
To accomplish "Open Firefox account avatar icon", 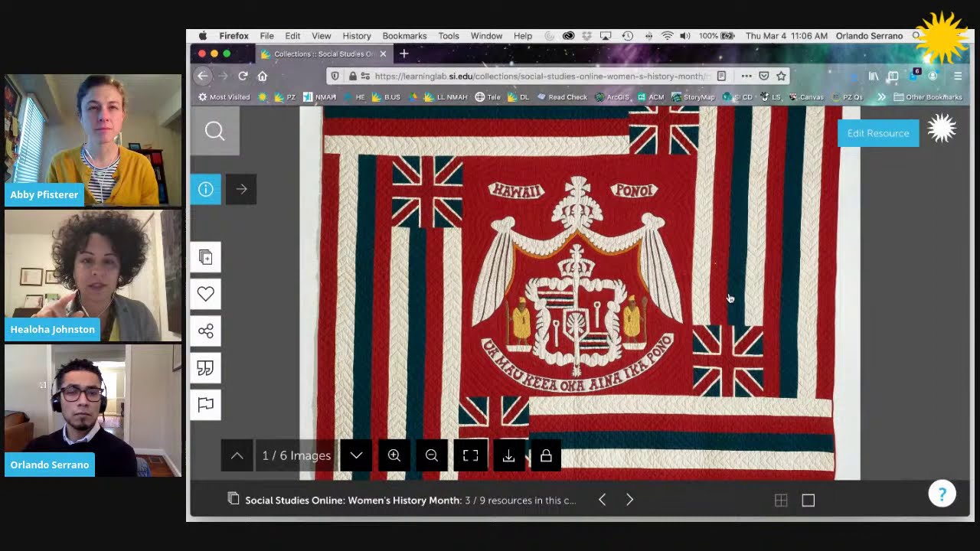I will point(933,77).
